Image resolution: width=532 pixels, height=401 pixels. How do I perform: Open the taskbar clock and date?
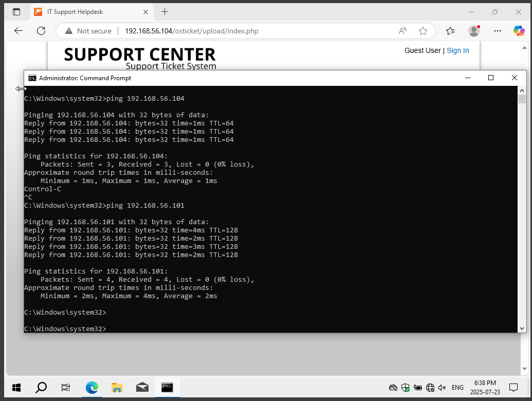485,388
